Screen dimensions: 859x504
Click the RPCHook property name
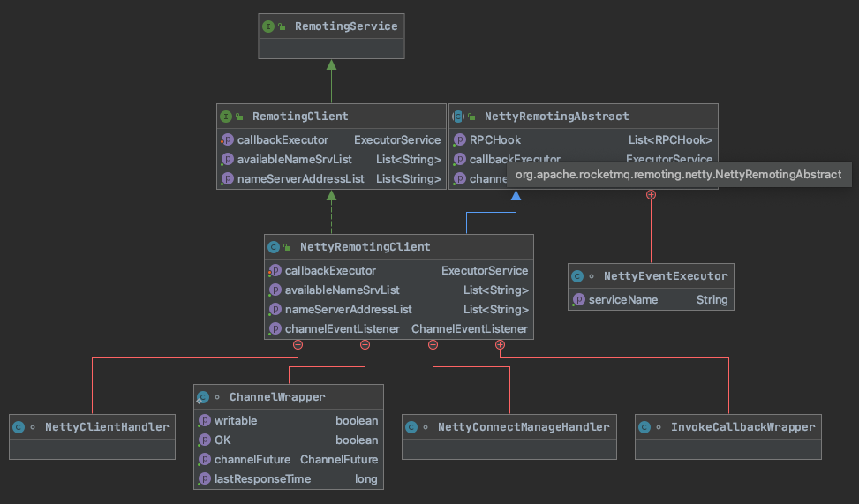[x=495, y=139]
